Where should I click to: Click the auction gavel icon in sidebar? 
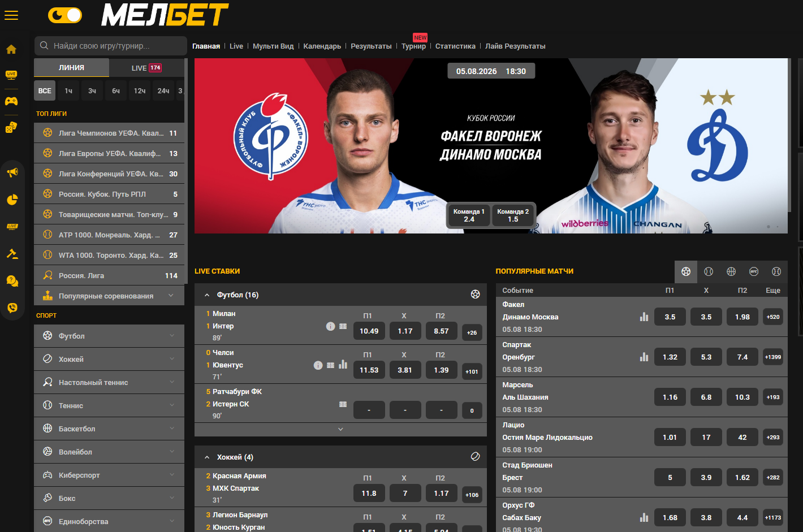(x=12, y=254)
